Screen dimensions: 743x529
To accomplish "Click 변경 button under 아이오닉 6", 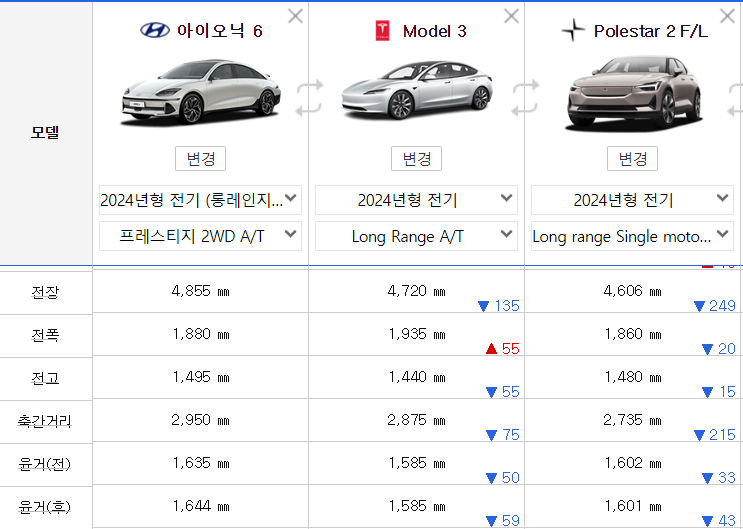I will (x=200, y=158).
